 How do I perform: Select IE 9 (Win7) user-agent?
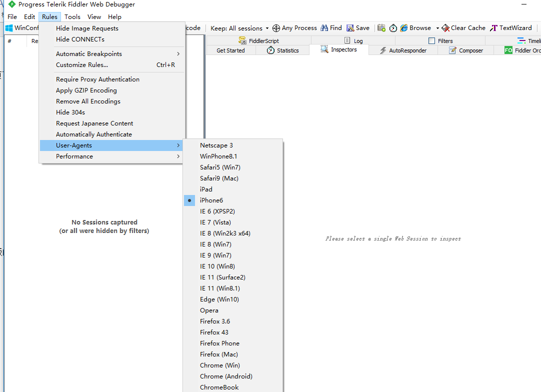[233, 255]
